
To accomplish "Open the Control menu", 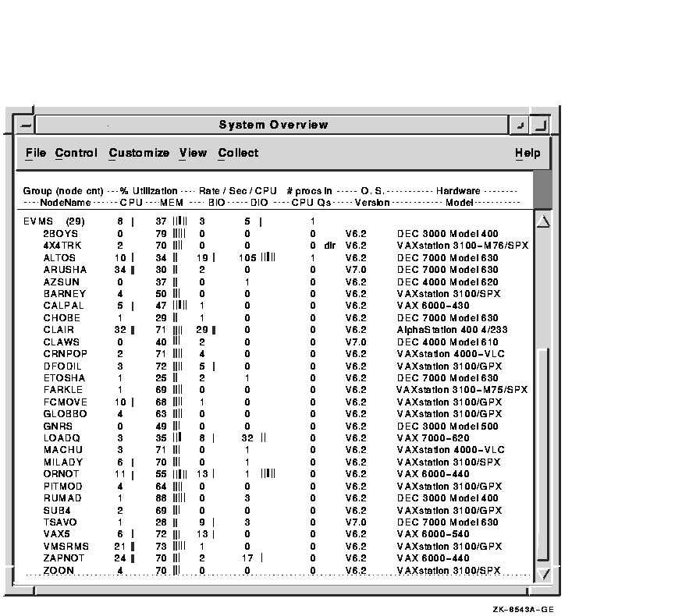I will click(76, 154).
